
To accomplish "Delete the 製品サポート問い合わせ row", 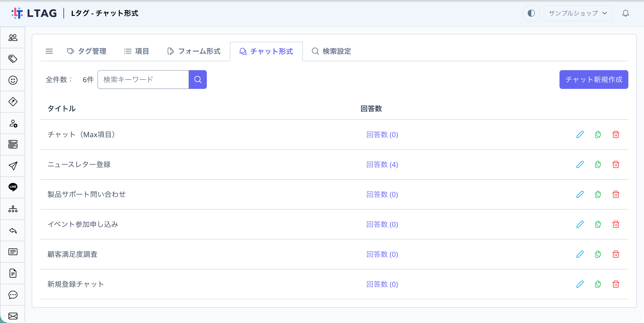I will pyautogui.click(x=616, y=194).
